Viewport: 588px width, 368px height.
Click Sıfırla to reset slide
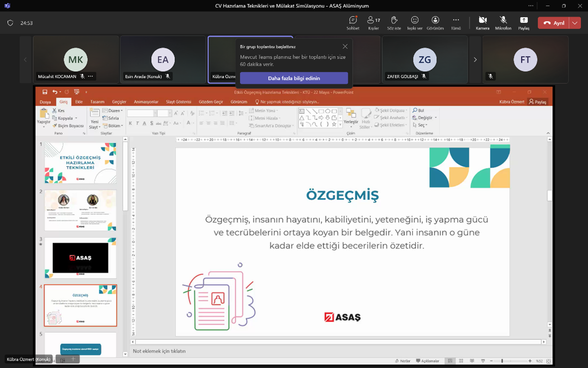(x=111, y=118)
